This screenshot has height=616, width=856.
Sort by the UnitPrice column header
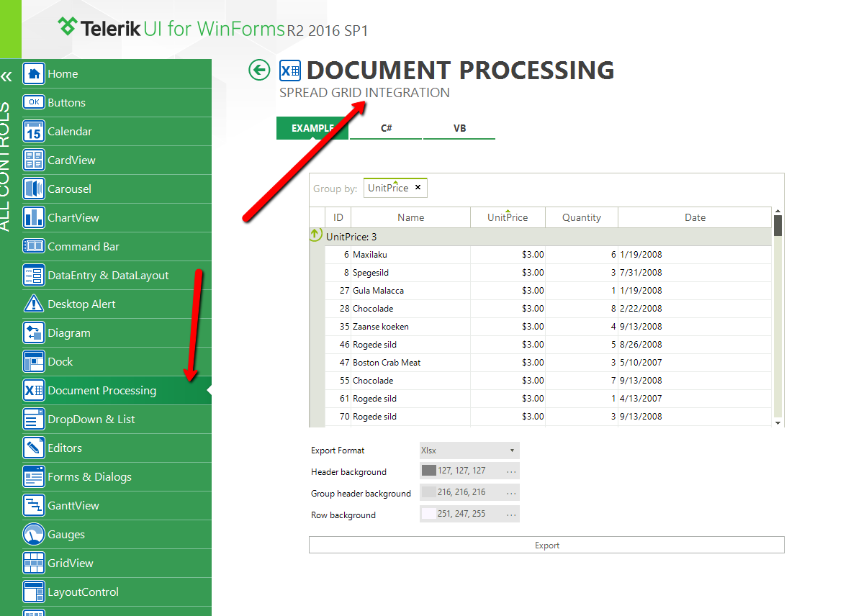pyautogui.click(x=508, y=217)
